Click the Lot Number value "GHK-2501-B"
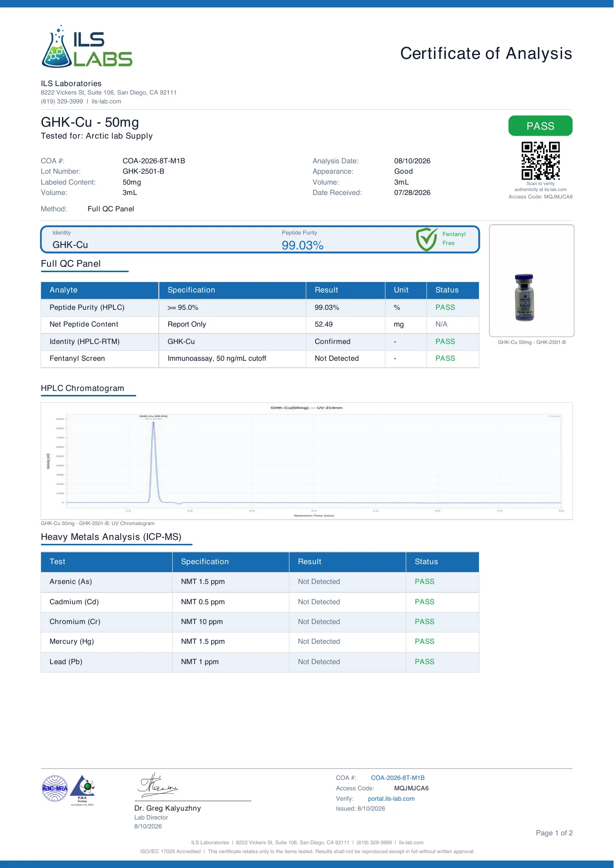The width and height of the screenshot is (614, 868). tap(143, 171)
